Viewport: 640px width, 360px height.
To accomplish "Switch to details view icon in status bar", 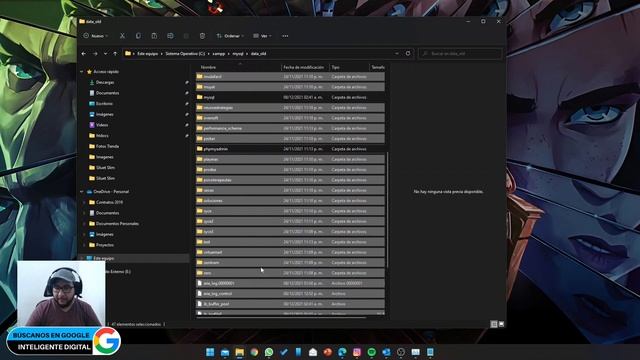I will point(494,324).
